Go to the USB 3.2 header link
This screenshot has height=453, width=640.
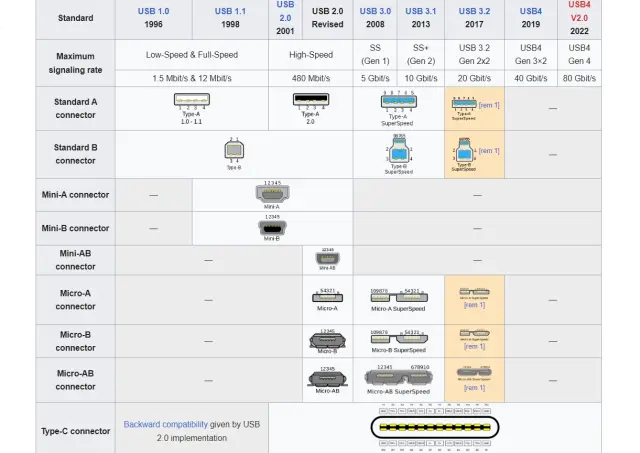[x=474, y=11]
